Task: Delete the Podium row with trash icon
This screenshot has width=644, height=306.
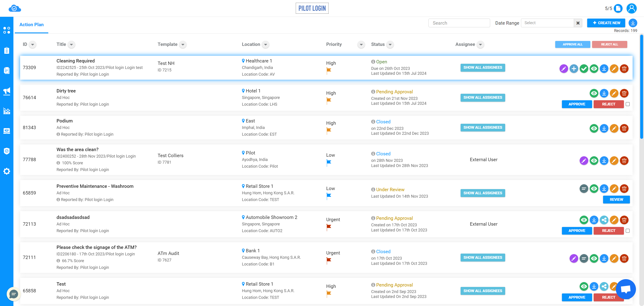Action: [624, 128]
